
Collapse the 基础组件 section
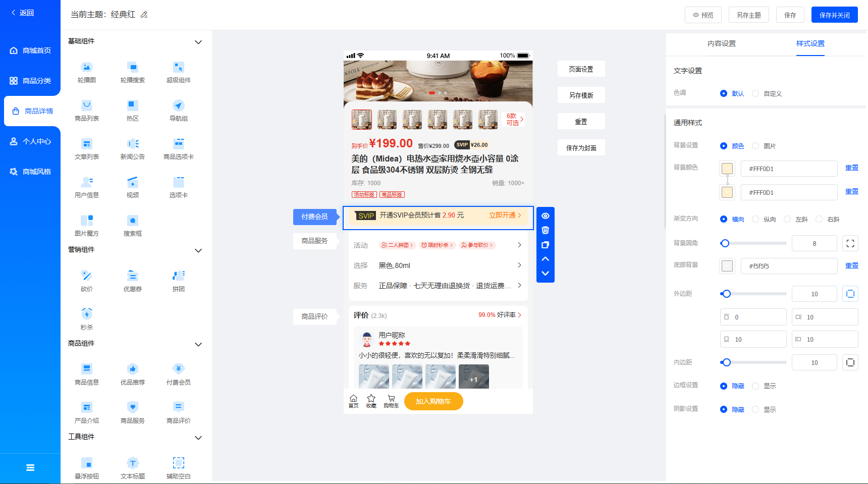tap(198, 42)
